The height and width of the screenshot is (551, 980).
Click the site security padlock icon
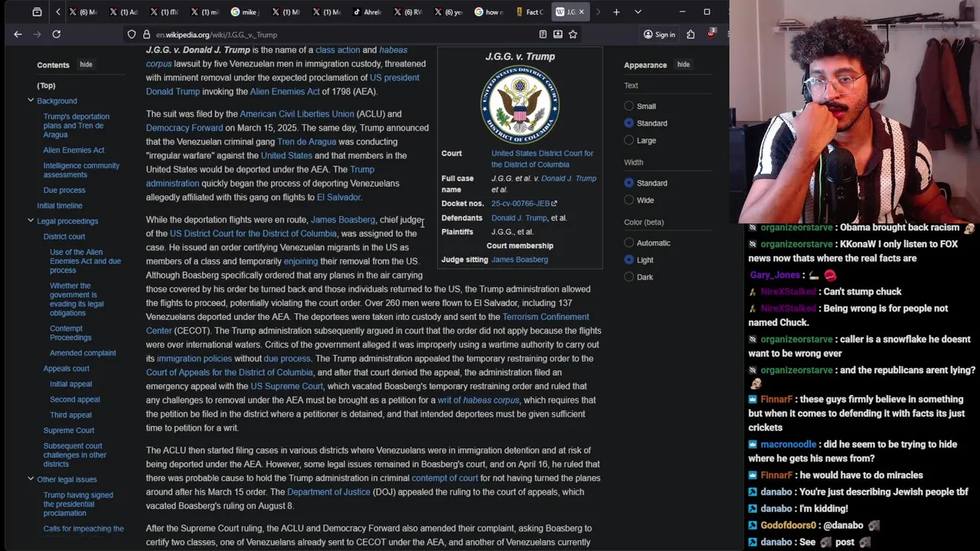click(x=146, y=34)
